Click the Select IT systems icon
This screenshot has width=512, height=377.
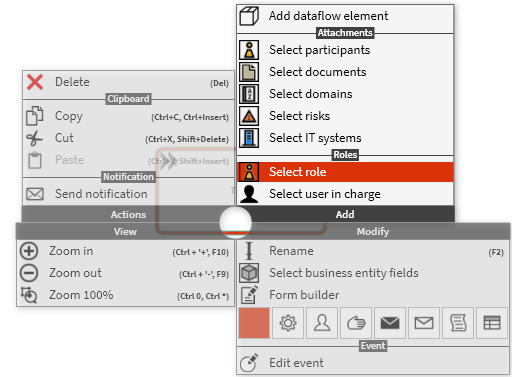coord(249,138)
